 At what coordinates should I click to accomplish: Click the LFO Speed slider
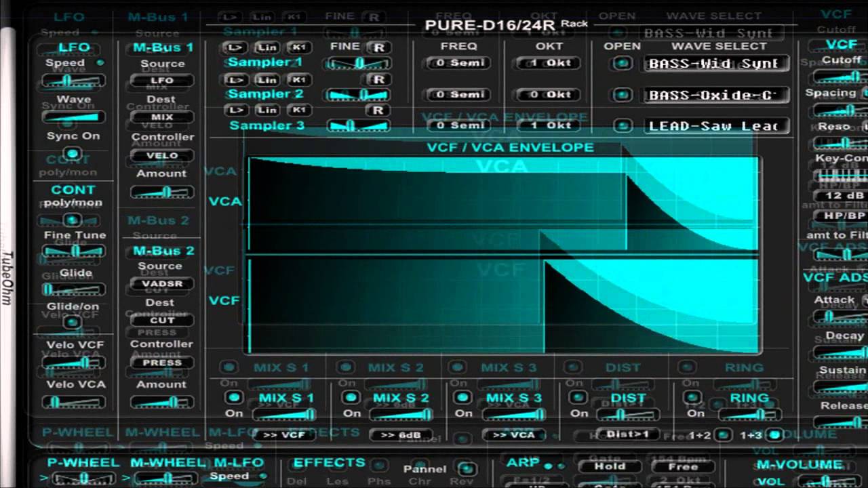[x=73, y=80]
